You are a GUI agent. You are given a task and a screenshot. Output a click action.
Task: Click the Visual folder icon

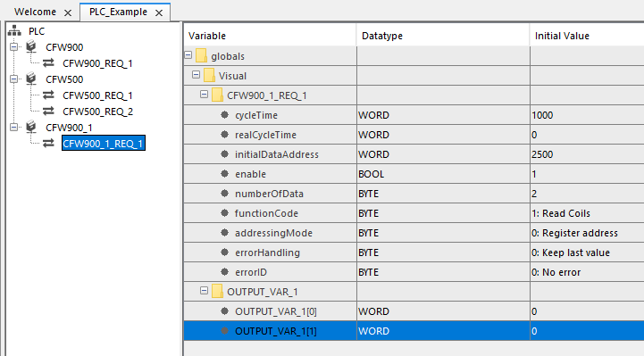(x=209, y=75)
